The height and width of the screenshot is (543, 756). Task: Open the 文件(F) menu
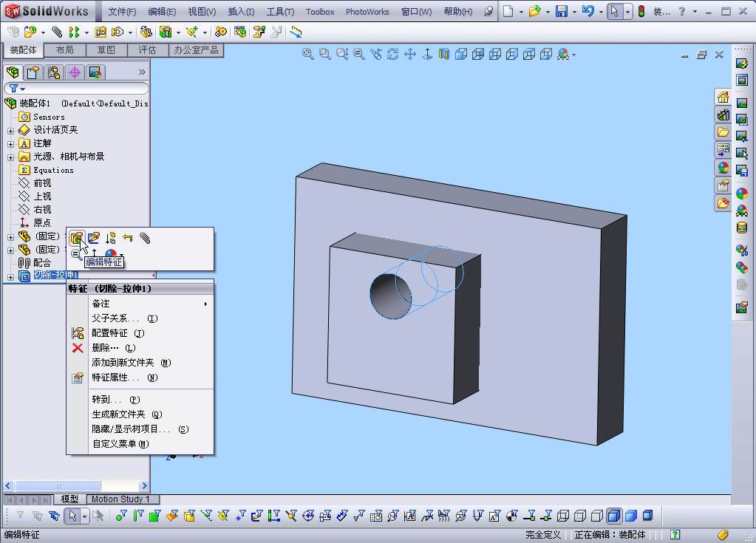(x=122, y=12)
